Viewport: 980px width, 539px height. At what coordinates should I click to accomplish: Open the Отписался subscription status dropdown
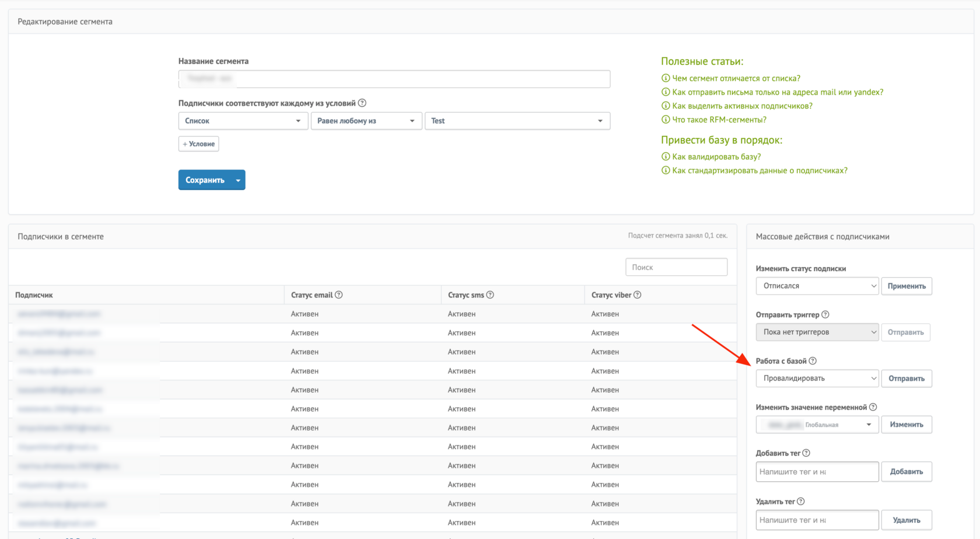point(817,286)
